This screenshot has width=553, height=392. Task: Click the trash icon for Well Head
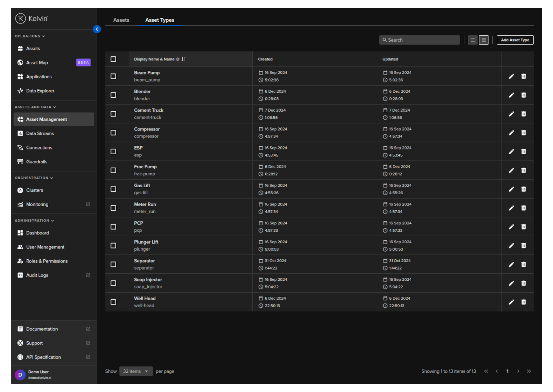point(524,302)
